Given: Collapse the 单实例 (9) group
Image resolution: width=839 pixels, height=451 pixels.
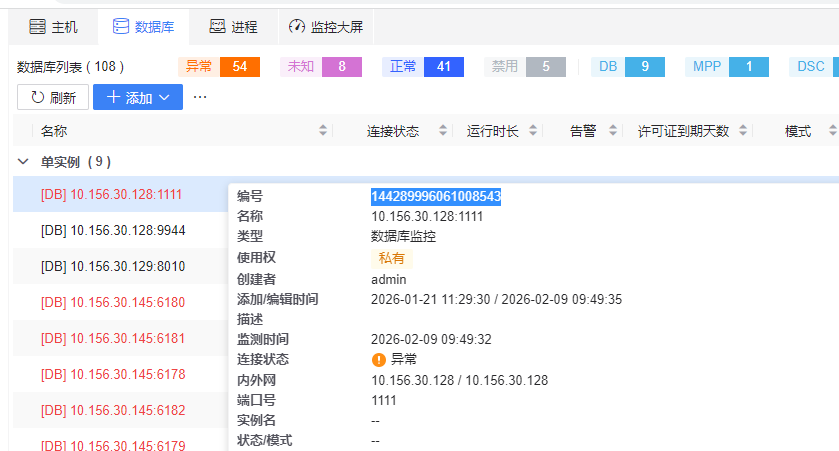Looking at the screenshot, I should click(x=23, y=162).
